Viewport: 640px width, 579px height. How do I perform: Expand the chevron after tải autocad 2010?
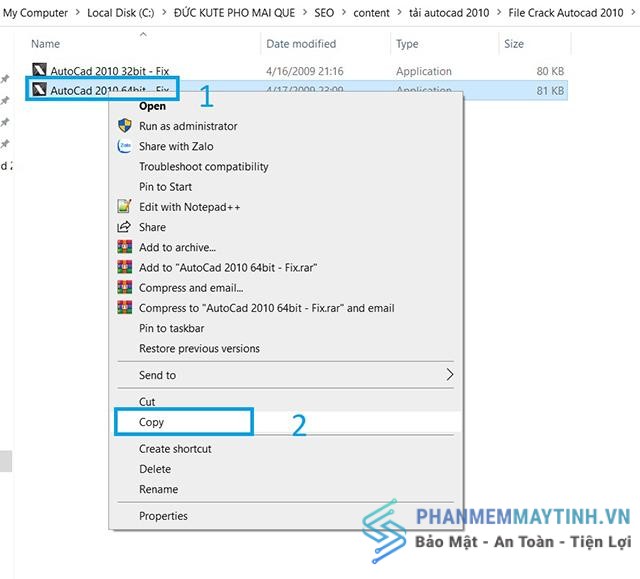[x=499, y=13]
